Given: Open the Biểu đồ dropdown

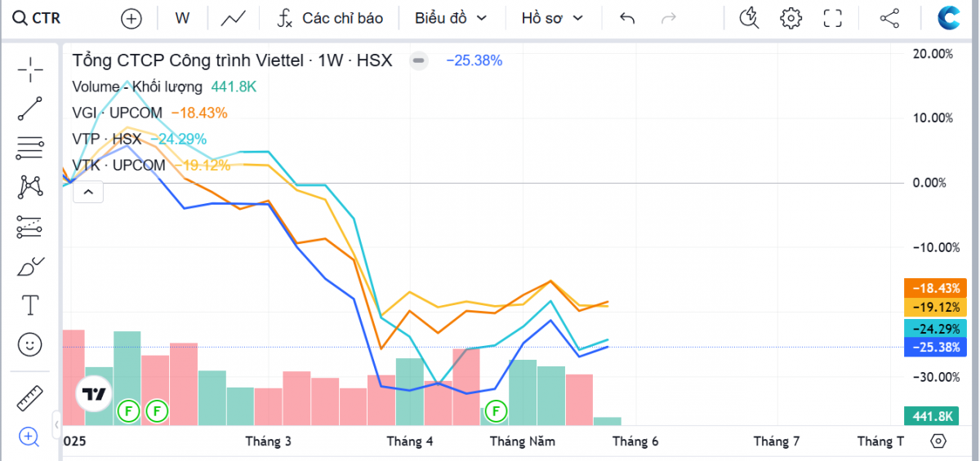Looking at the screenshot, I should click(450, 18).
